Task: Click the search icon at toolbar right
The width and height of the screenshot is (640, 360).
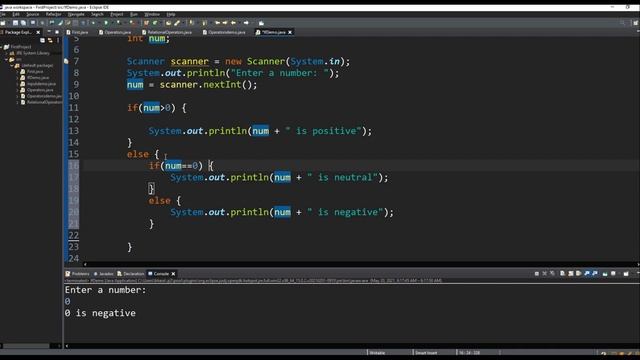Action: coord(622,23)
